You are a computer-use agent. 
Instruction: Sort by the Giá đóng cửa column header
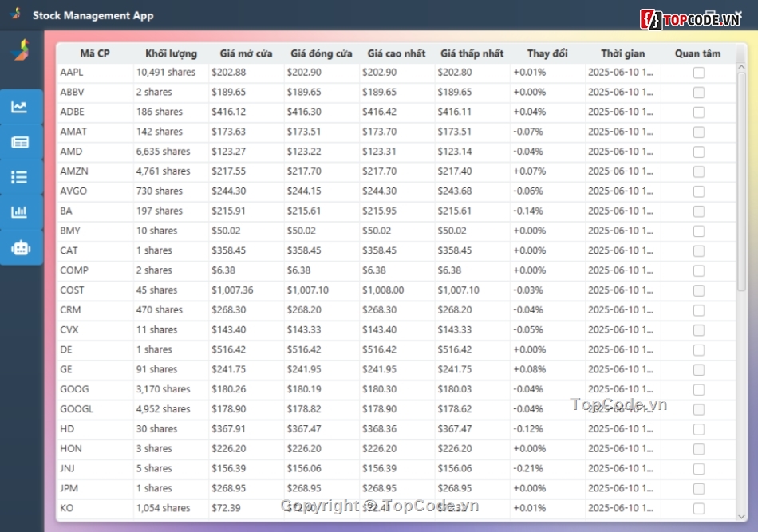coord(322,53)
